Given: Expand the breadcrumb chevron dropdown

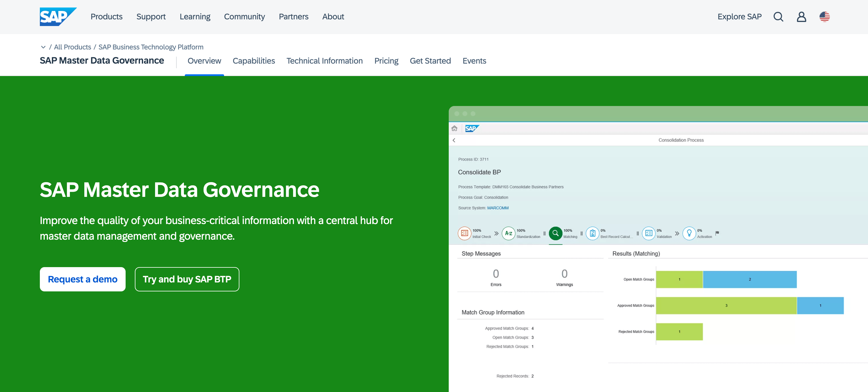Looking at the screenshot, I should tap(43, 47).
